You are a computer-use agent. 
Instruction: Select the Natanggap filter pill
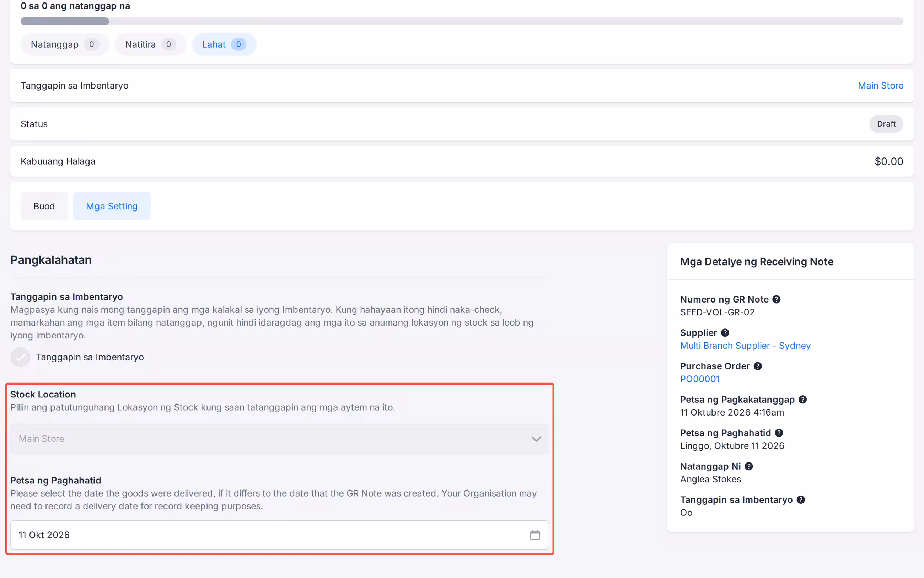coord(65,44)
